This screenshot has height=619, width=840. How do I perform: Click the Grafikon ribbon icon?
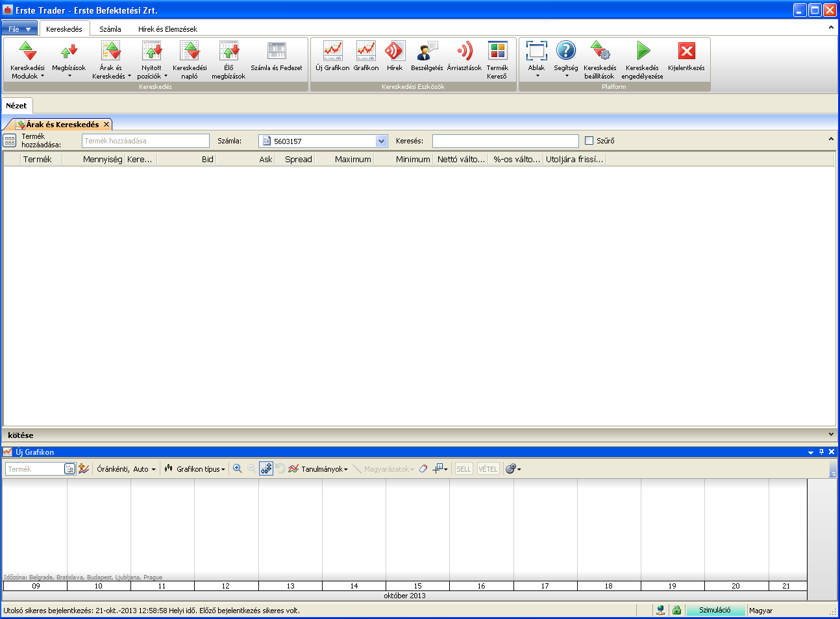(x=366, y=51)
